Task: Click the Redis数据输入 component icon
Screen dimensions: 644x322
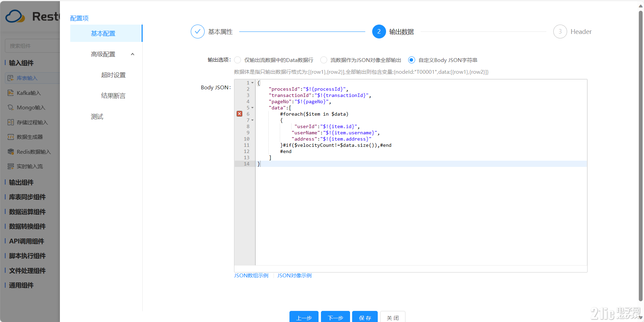Action: [11, 152]
